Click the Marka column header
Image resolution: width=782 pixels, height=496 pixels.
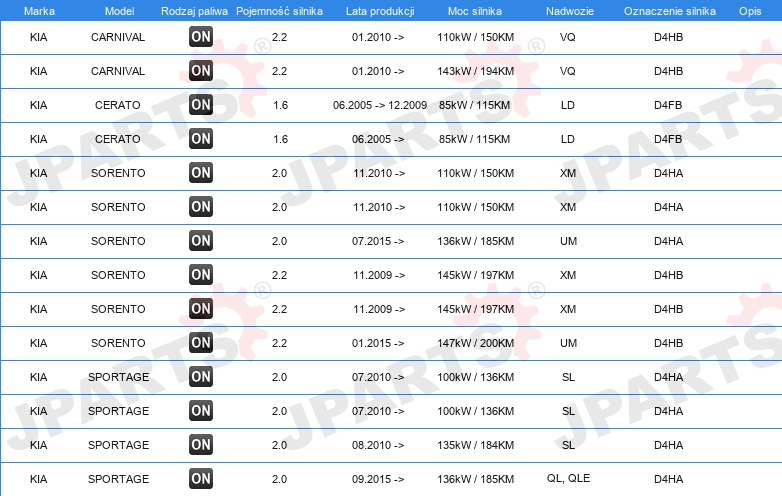pos(39,11)
